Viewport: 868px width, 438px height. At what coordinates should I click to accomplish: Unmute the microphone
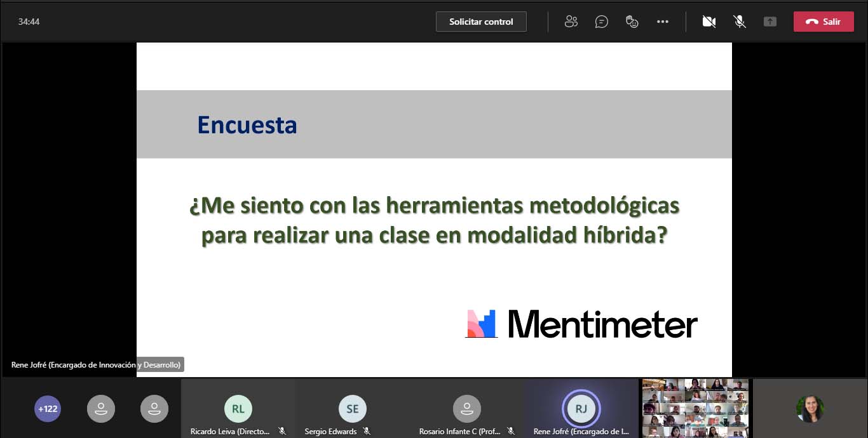click(740, 22)
